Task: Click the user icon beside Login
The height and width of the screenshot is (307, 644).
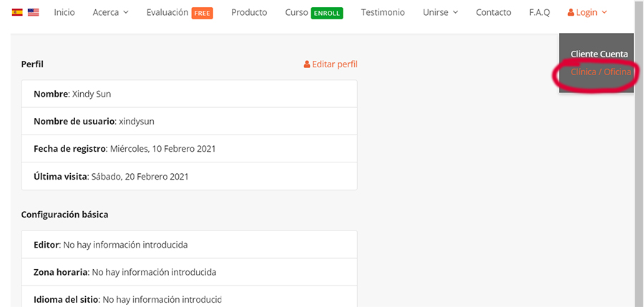Action: pyautogui.click(x=571, y=13)
